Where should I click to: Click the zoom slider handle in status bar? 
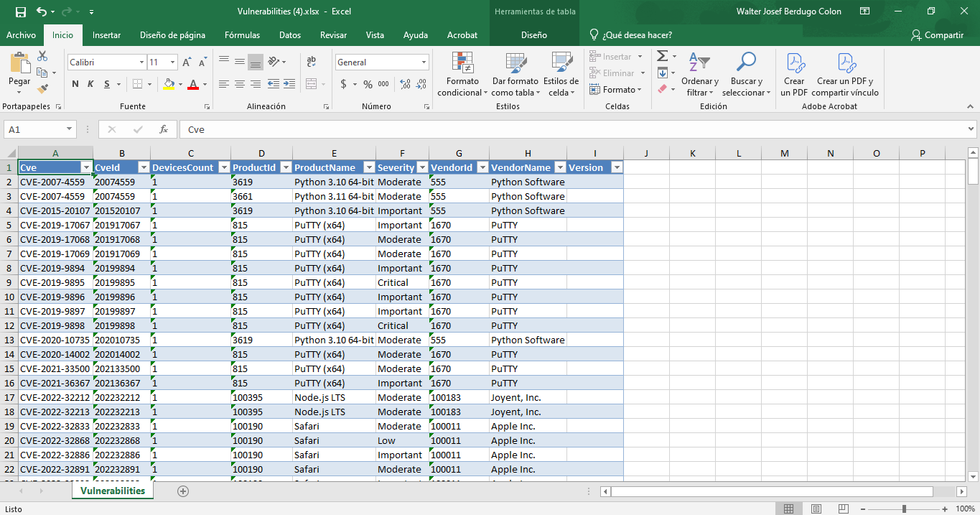pos(904,509)
